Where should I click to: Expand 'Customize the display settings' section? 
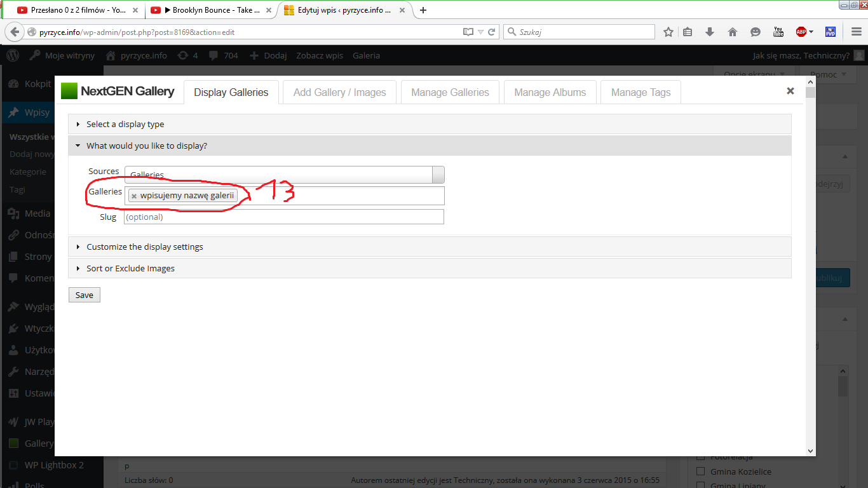(x=144, y=247)
